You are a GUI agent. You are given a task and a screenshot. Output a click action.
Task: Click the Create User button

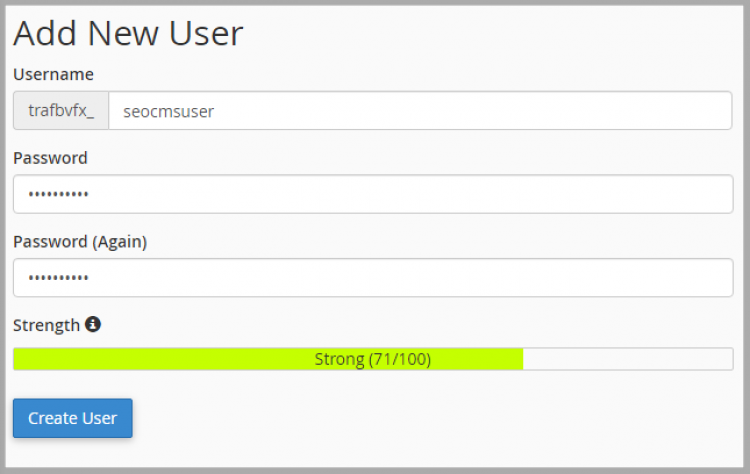(x=73, y=418)
